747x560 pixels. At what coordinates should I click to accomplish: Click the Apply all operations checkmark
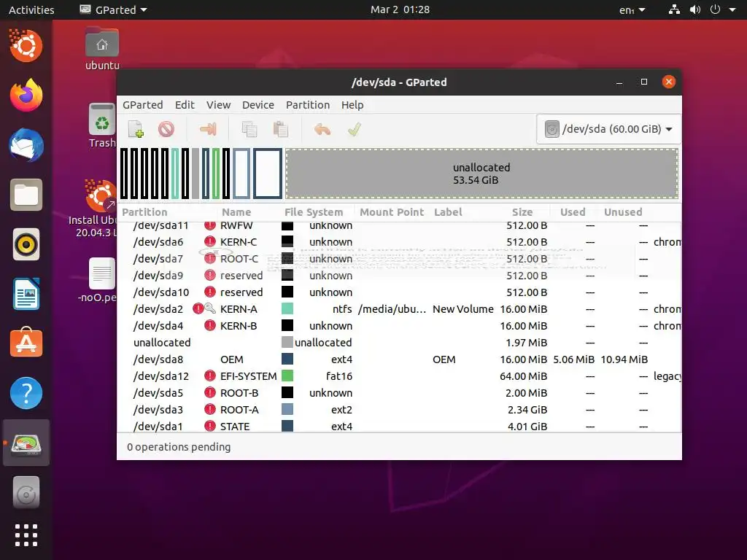(355, 129)
